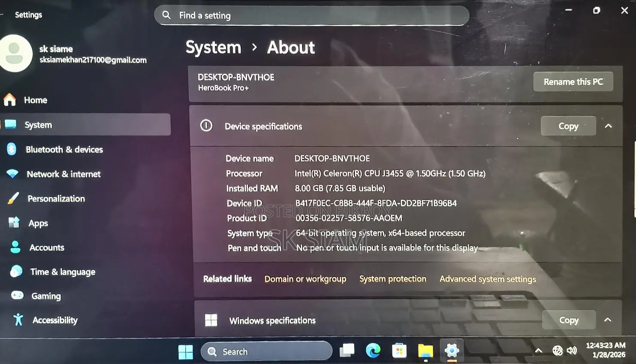Collapse the Device specifications section
This screenshot has width=636, height=364.
pyautogui.click(x=608, y=126)
